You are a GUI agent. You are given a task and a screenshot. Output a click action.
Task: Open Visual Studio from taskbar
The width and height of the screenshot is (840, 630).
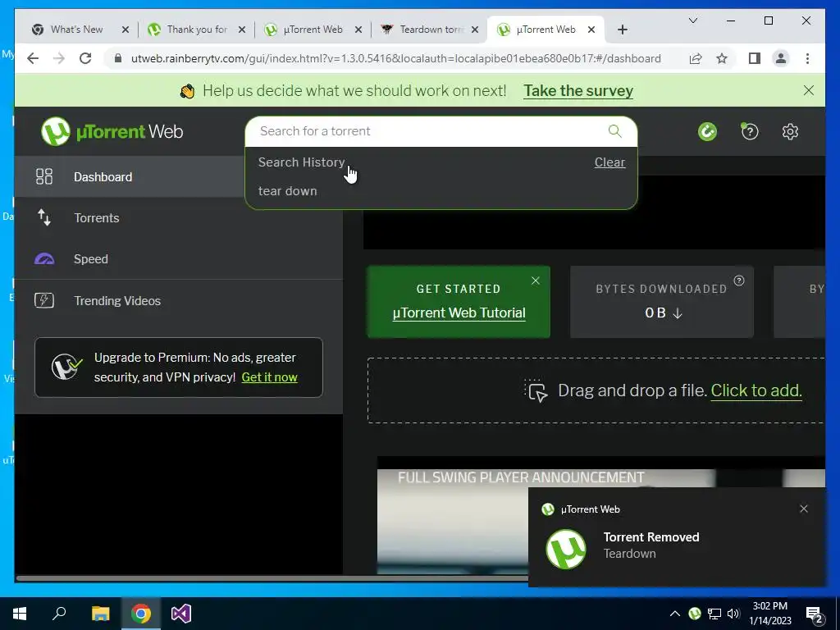[181, 614]
